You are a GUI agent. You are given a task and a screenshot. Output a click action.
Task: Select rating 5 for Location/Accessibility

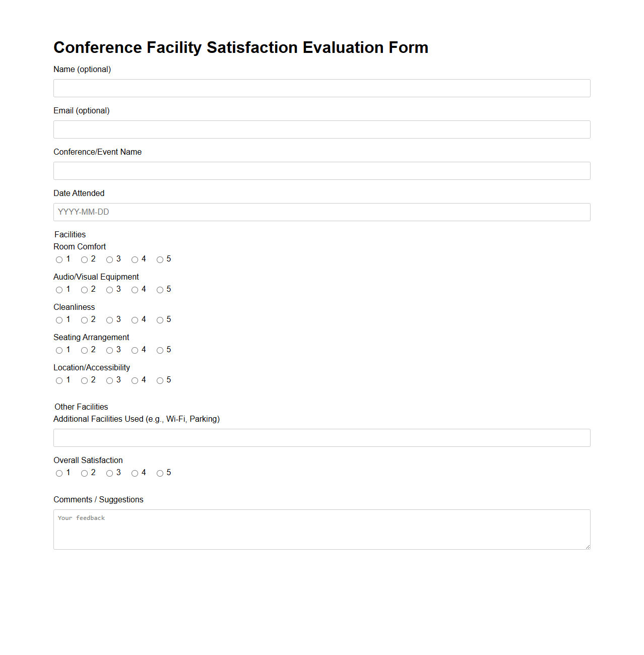[x=160, y=380]
